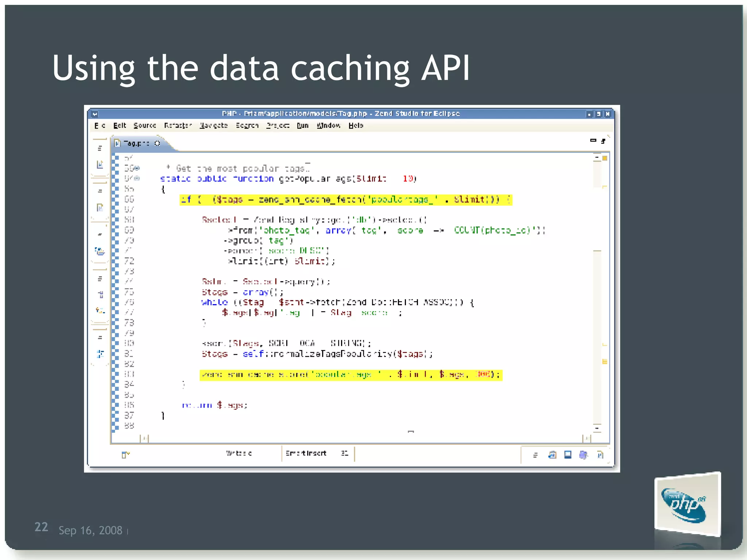Click the yellow warning marker atop overview ruler
This screenshot has height=560, width=747.
pyautogui.click(x=605, y=158)
